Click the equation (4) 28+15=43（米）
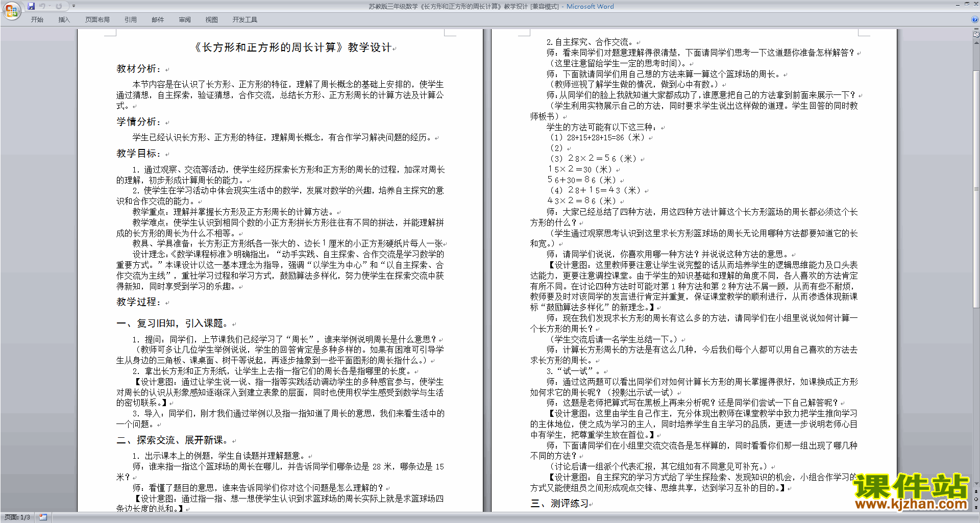Screen dimensions: 980x523 pos(595,190)
